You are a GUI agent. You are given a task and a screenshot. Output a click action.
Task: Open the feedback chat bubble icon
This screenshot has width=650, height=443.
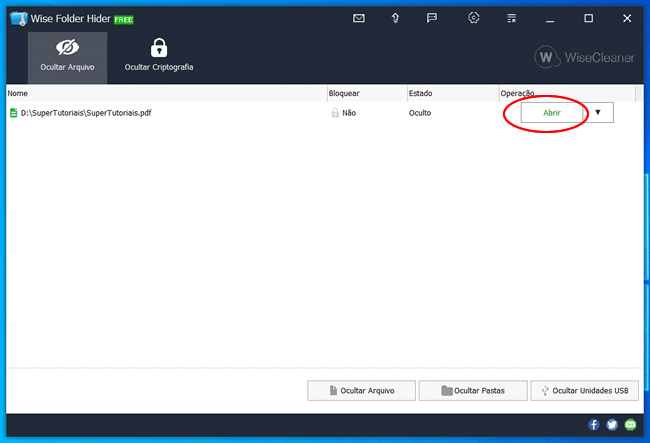[x=432, y=18]
